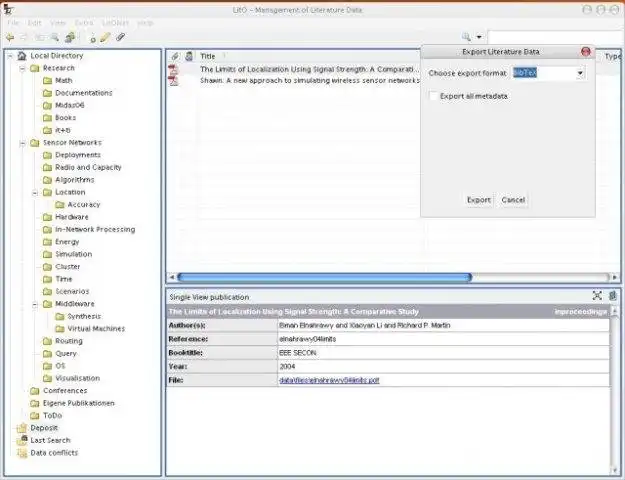Click the Export button in dialog
Image resolution: width=625 pixels, height=480 pixels.
pyautogui.click(x=479, y=200)
